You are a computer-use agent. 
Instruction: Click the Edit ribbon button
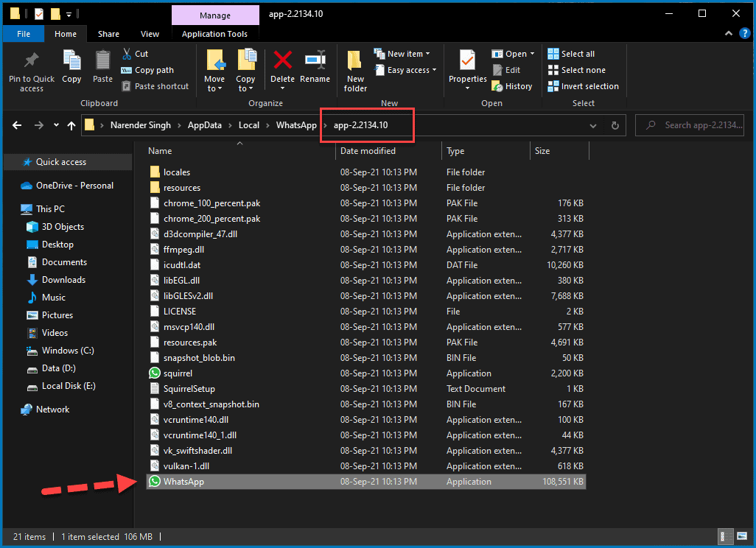pos(506,70)
